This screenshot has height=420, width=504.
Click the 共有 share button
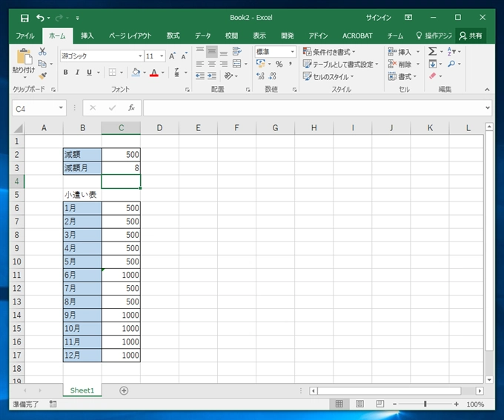pyautogui.click(x=471, y=36)
